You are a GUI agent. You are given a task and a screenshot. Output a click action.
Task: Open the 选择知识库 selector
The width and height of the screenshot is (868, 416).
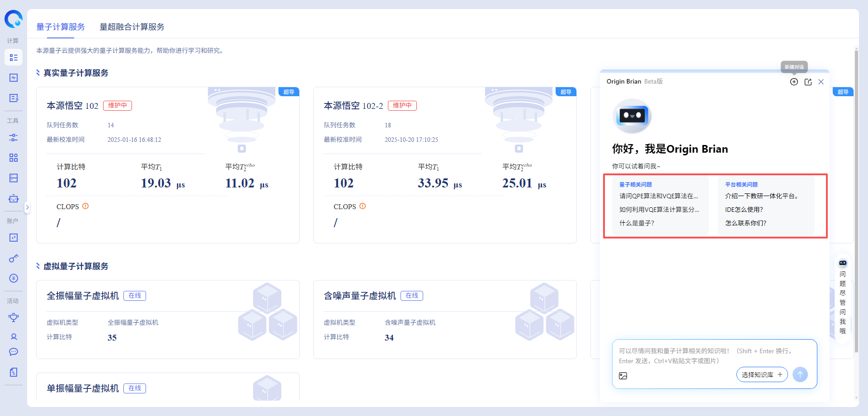coord(762,375)
